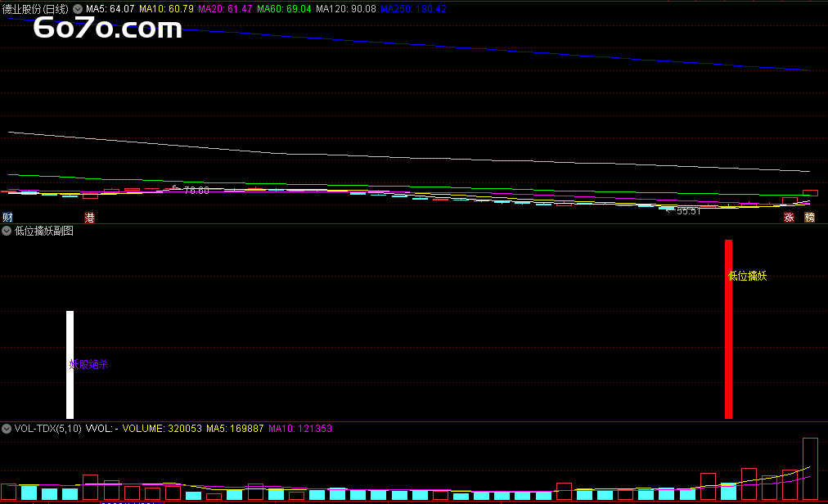
Task: Click the 财 event marker icon
Action: pyautogui.click(x=7, y=218)
